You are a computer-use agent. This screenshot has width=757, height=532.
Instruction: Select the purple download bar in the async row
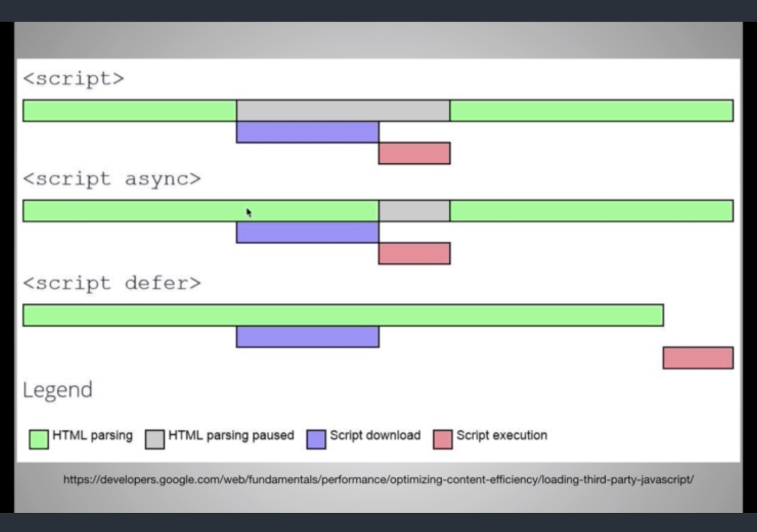pos(307,232)
